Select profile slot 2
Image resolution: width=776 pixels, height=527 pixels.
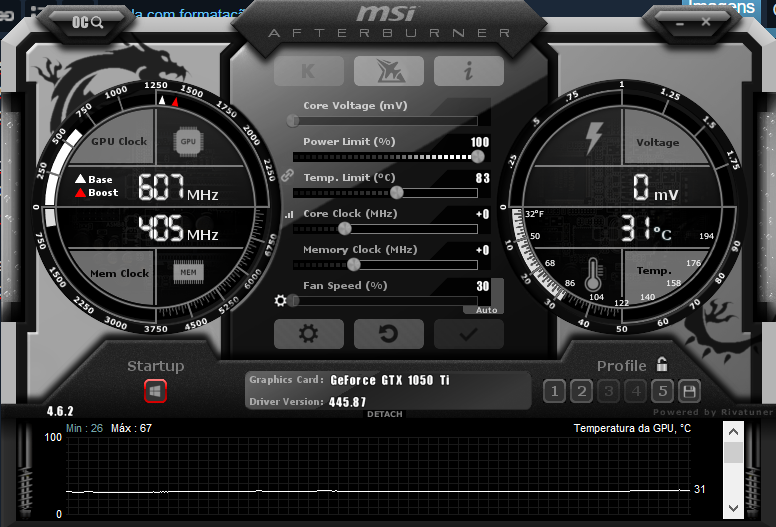coord(582,391)
